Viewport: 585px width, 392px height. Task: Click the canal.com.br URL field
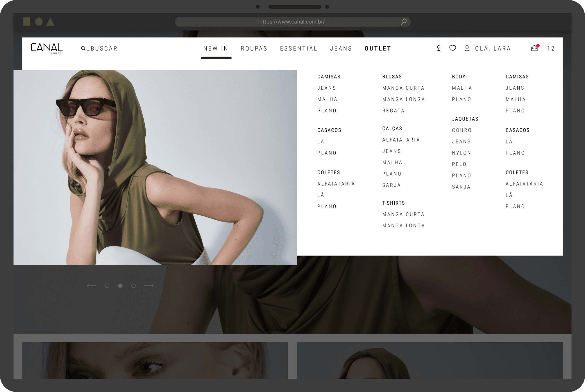[292, 22]
